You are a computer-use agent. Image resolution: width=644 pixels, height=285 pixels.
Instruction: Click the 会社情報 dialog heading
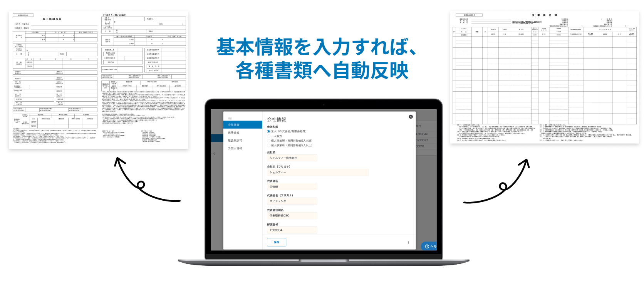click(277, 119)
